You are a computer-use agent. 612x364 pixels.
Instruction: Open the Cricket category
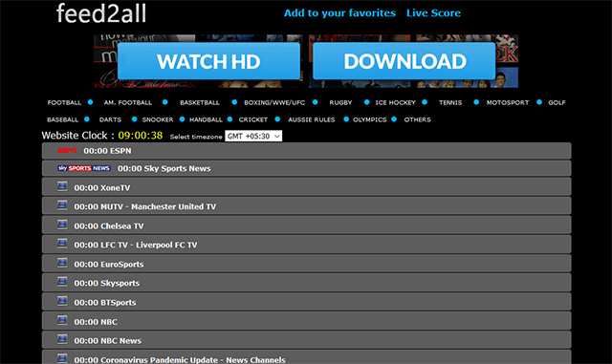point(252,119)
